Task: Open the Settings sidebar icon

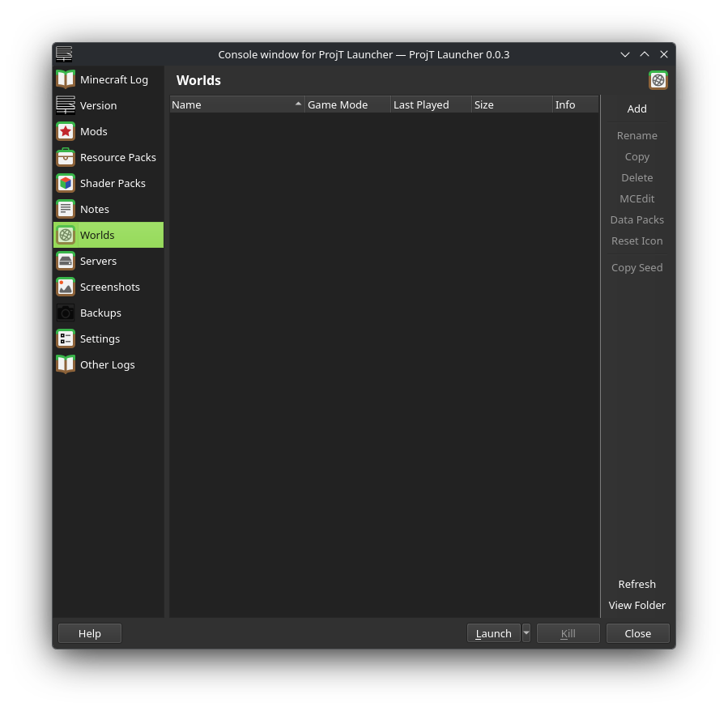Action: tap(66, 338)
